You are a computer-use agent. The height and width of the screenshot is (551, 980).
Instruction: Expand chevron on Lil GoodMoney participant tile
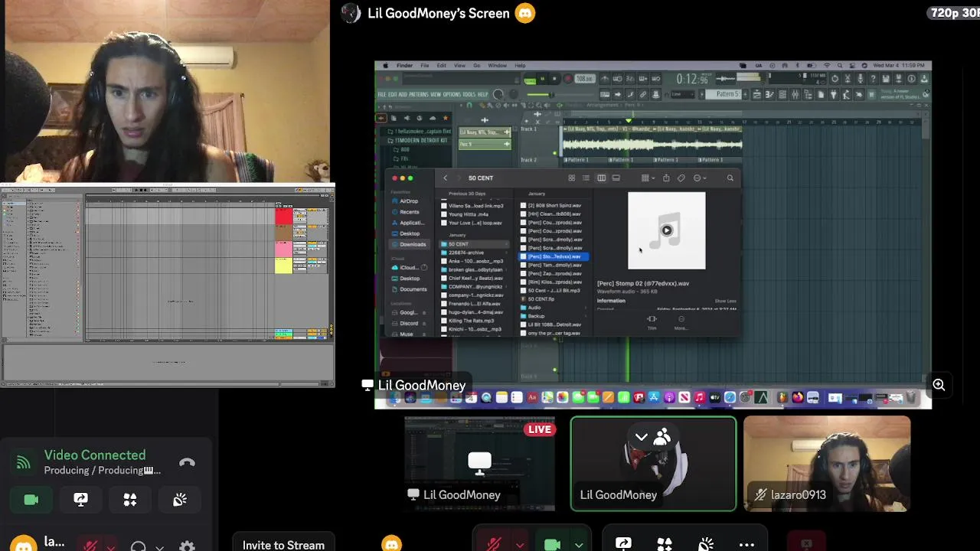[x=641, y=437]
